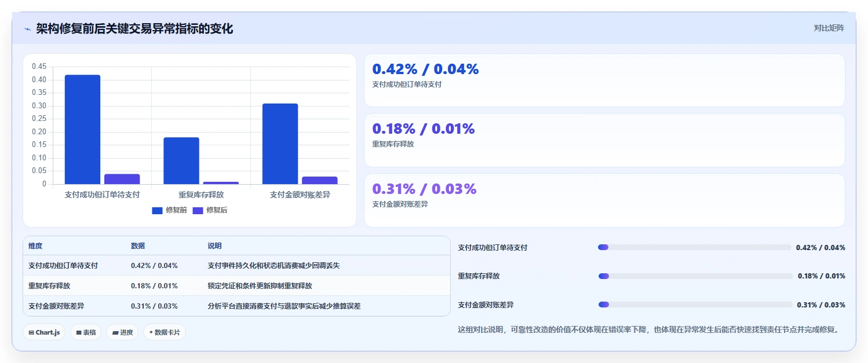Viewport: 868px width, 363px height.
Task: Click the 0.42% / 0.04% data card
Action: (604, 80)
